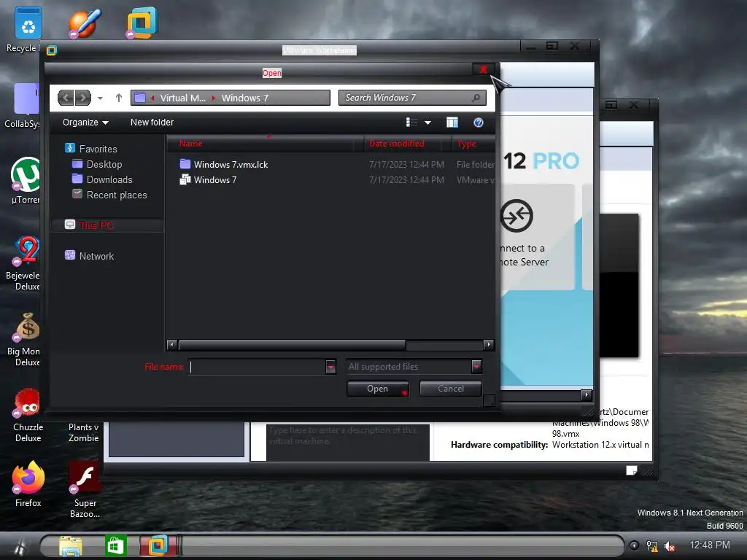Viewport: 747px width, 560px height.
Task: Click the file list scroll right arrow
Action: pyautogui.click(x=488, y=345)
